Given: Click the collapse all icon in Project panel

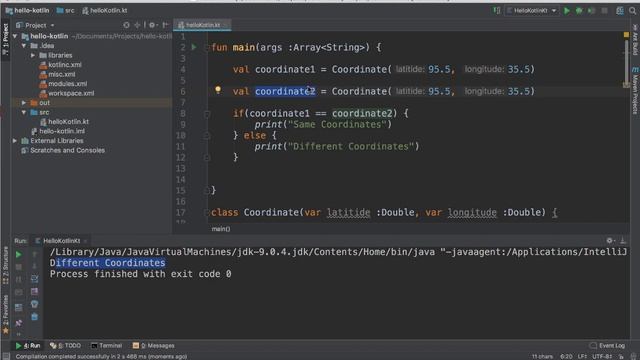Looking at the screenshot, I should pos(137,25).
